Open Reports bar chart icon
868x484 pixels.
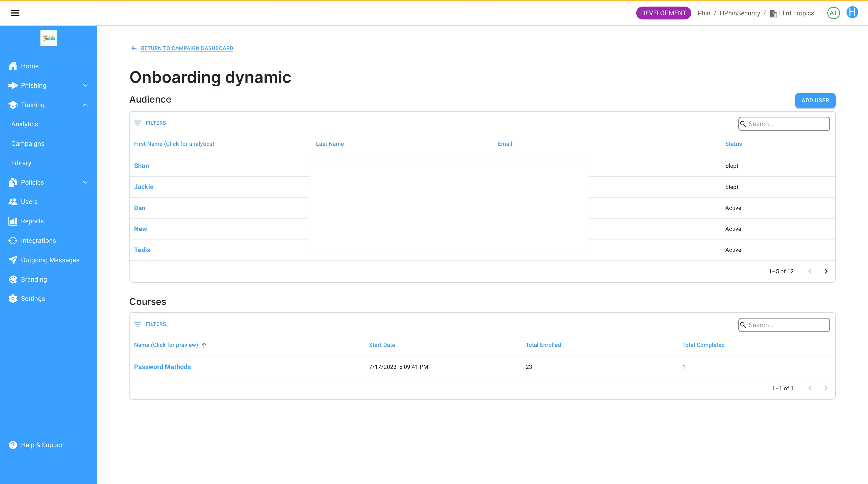[x=13, y=221]
